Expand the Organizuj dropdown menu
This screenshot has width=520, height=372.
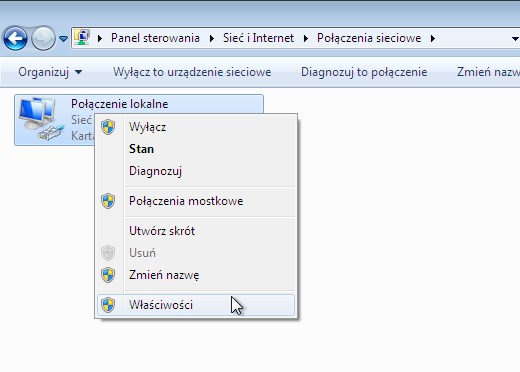[50, 72]
